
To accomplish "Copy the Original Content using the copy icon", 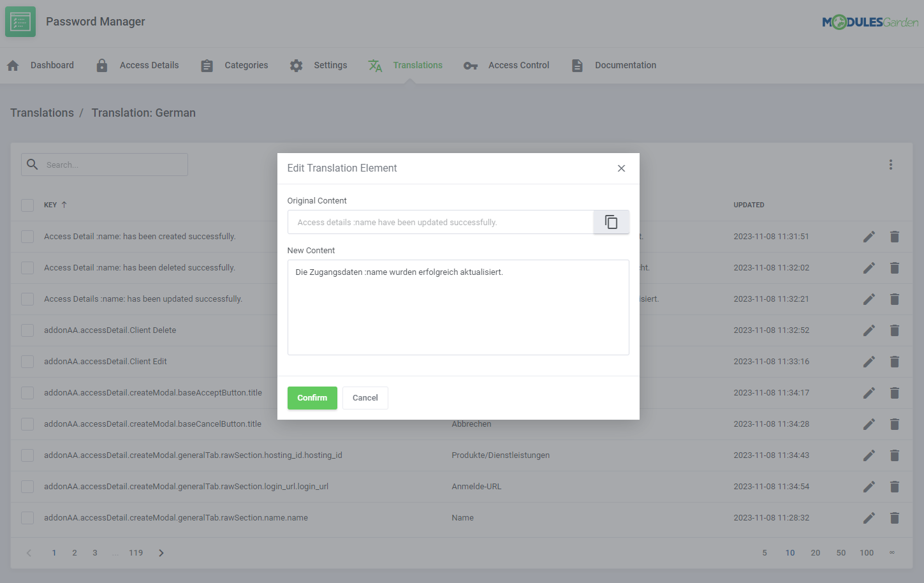I will 611,221.
